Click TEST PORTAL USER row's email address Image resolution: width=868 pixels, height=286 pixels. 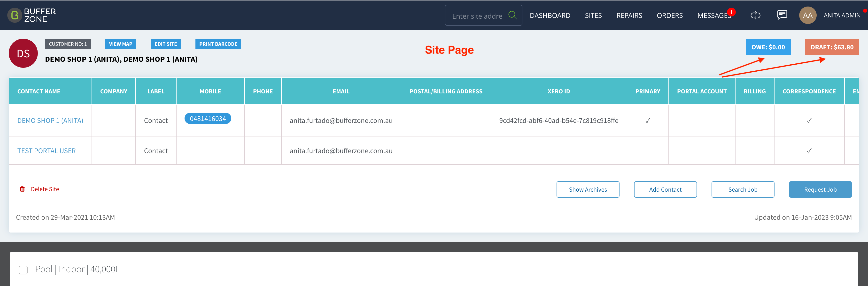coord(341,151)
